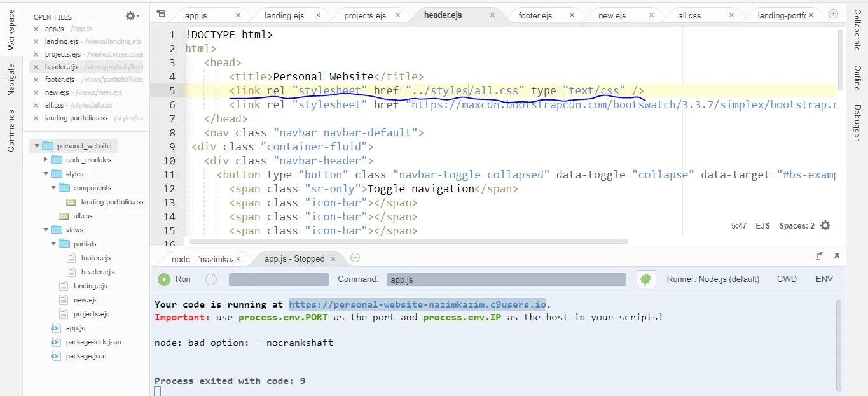
Task: Open landing-portfolio.css in the file tree
Action: click(112, 202)
